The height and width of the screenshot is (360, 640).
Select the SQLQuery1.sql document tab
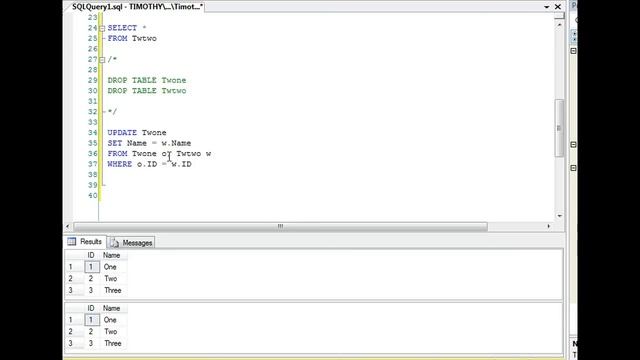click(137, 7)
